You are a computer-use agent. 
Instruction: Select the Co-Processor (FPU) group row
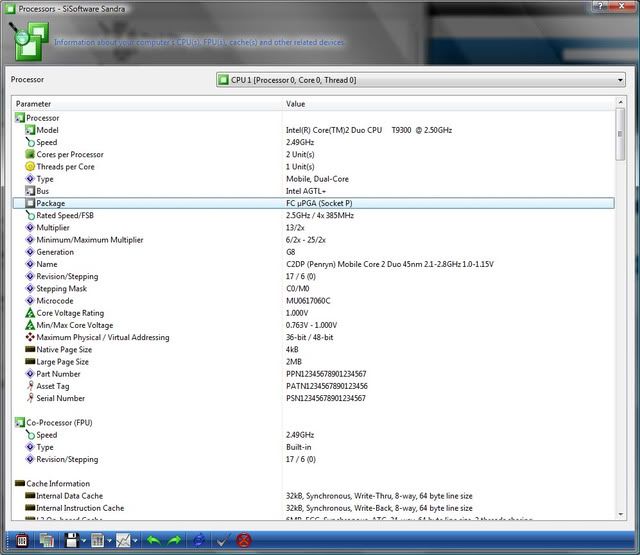click(313, 423)
